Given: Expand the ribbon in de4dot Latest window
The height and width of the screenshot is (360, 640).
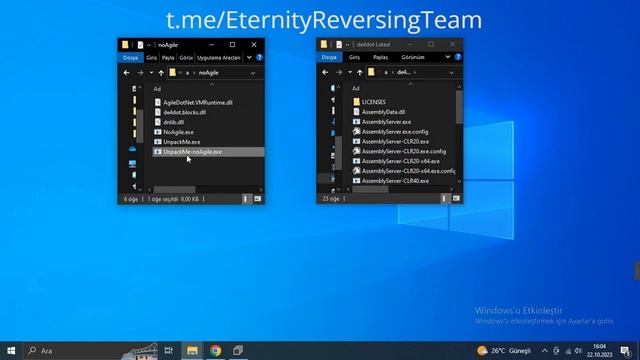Looking at the screenshot, I should (448, 57).
